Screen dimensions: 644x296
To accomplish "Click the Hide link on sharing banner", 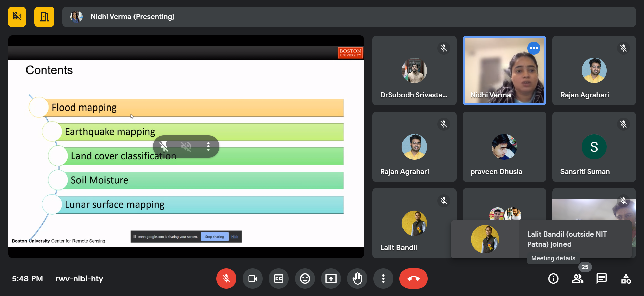I will [235, 237].
